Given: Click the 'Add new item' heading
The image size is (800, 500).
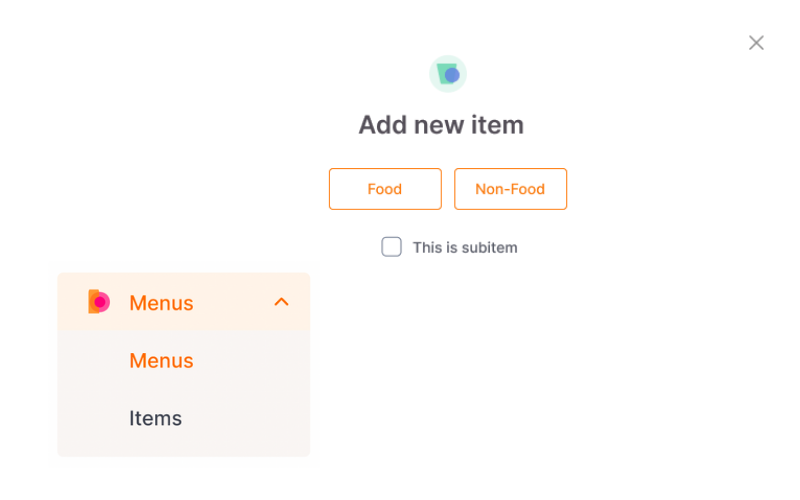Looking at the screenshot, I should (441, 125).
